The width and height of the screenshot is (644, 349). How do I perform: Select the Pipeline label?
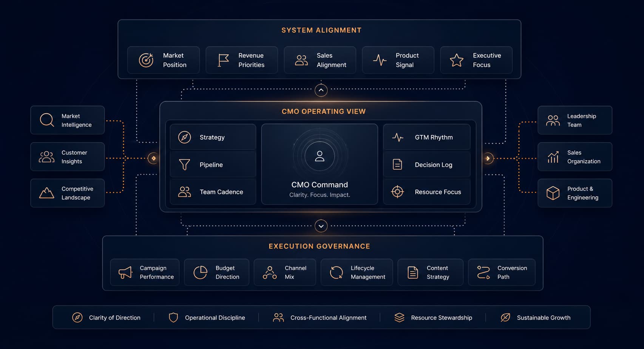(211, 164)
